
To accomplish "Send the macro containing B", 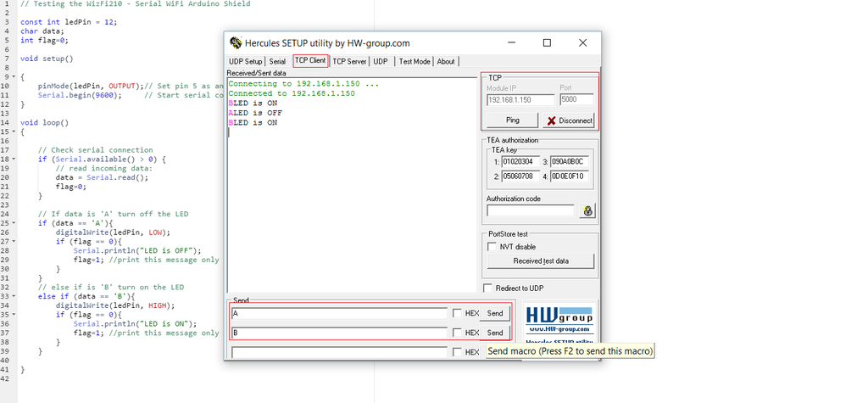I will tap(494, 333).
